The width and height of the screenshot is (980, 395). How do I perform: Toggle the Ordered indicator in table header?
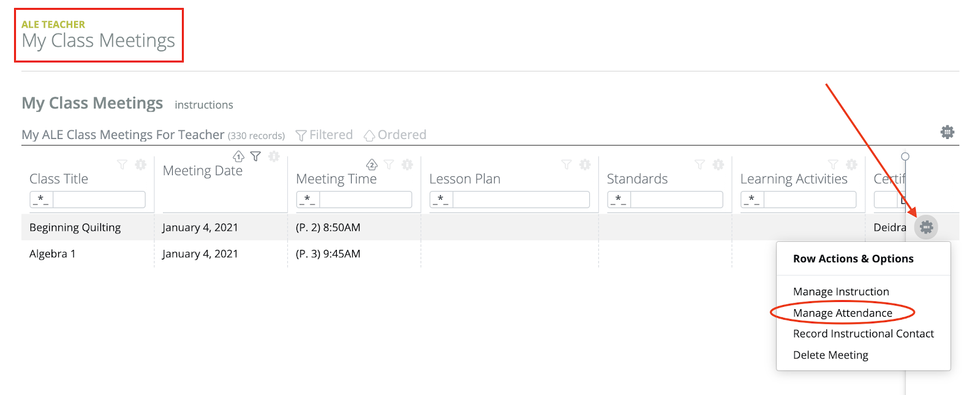(395, 135)
